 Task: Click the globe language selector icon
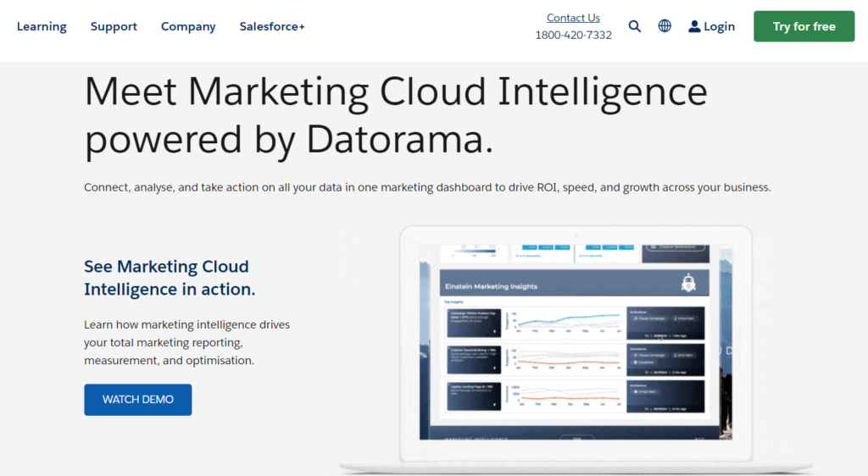tap(665, 26)
